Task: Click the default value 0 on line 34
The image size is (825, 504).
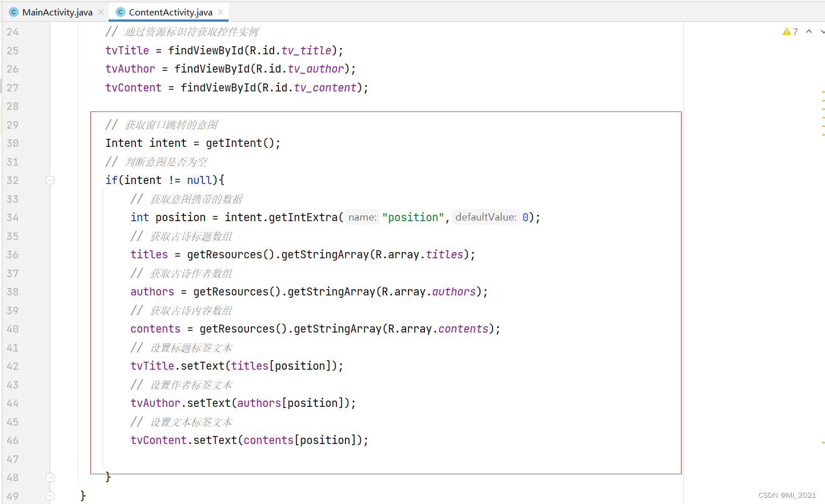Action: click(525, 217)
